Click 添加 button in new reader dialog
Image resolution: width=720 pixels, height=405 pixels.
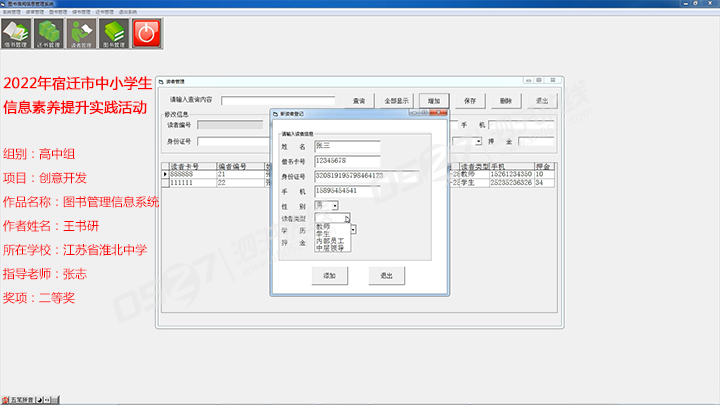click(330, 276)
